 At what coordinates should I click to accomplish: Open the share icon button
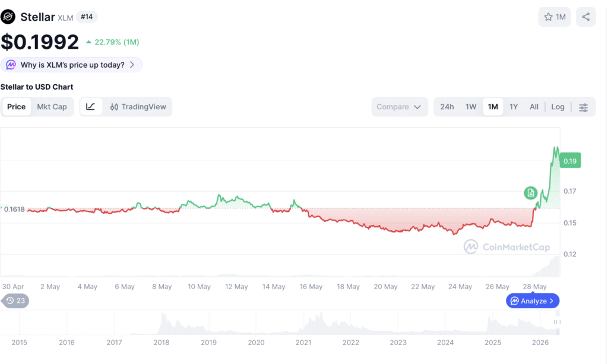(586, 17)
